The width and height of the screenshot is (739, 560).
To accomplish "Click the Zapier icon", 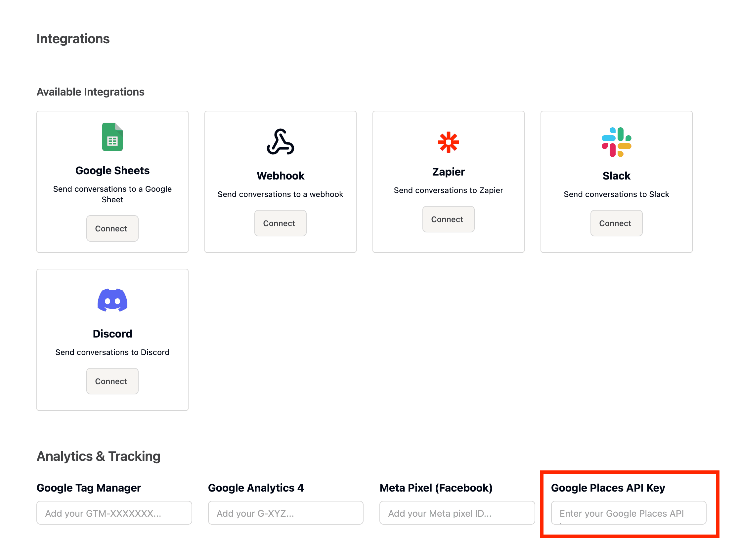I will tap(448, 142).
